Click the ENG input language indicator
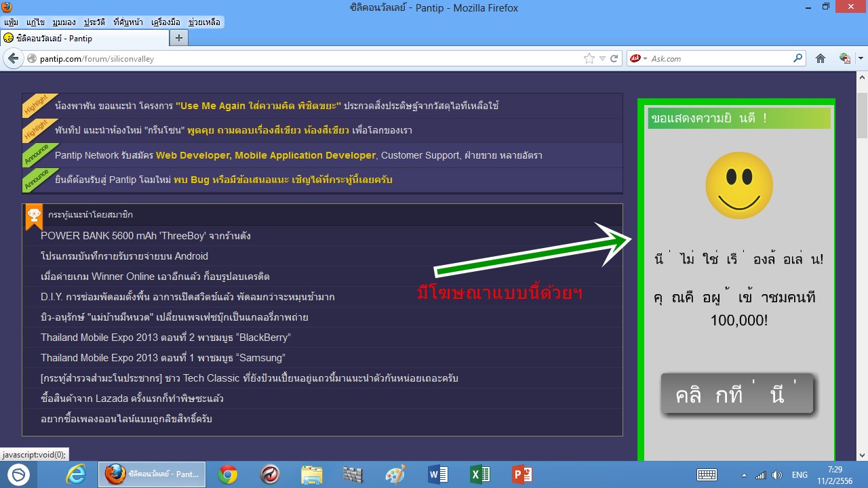Image resolution: width=868 pixels, height=488 pixels. pos(800,475)
